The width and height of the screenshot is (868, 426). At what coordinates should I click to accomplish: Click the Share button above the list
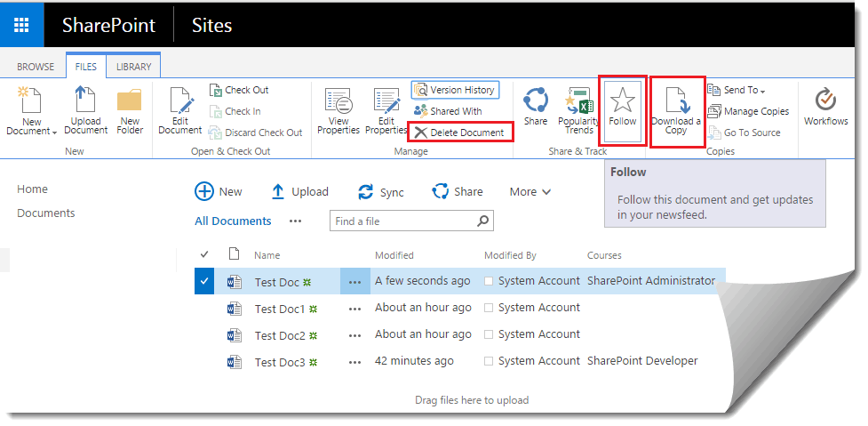[458, 192]
